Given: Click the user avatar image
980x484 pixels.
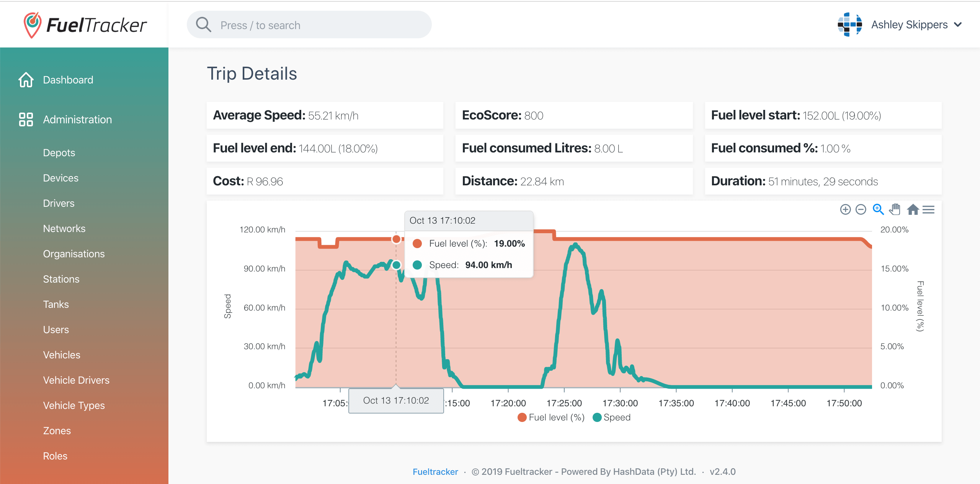Looking at the screenshot, I should (849, 25).
